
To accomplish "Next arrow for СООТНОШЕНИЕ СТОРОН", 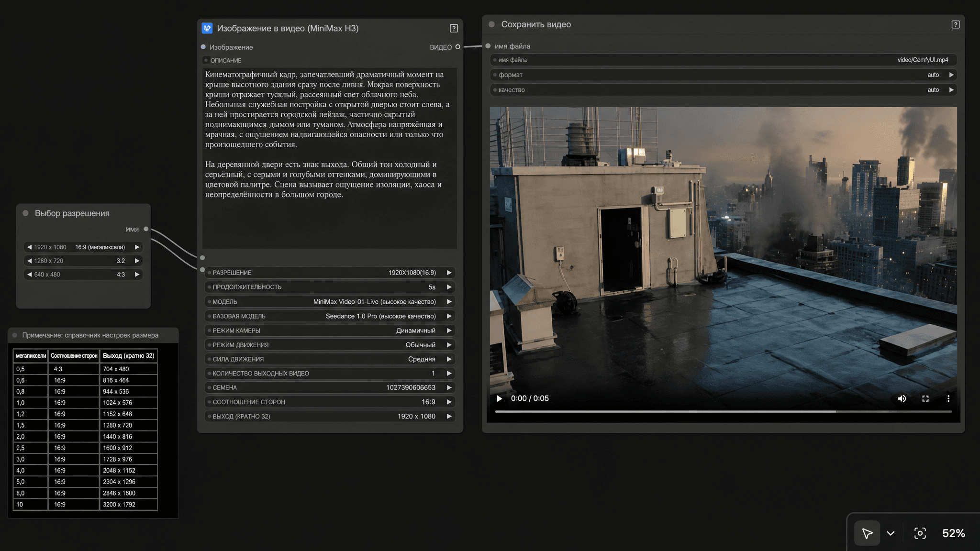I will tap(449, 402).
